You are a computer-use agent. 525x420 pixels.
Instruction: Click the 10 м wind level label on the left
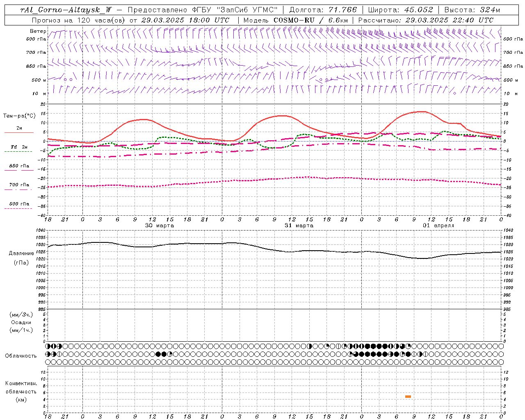click(40, 94)
